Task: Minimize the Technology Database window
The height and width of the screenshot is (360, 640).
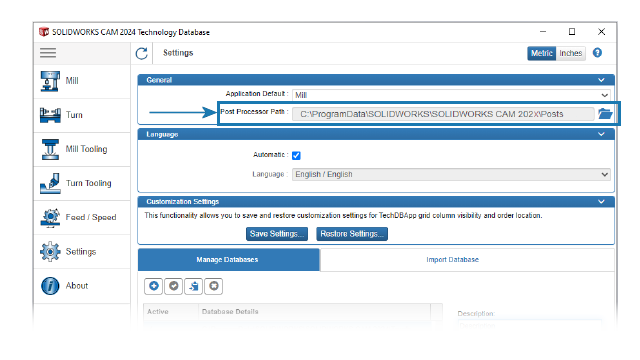Action: [542, 32]
